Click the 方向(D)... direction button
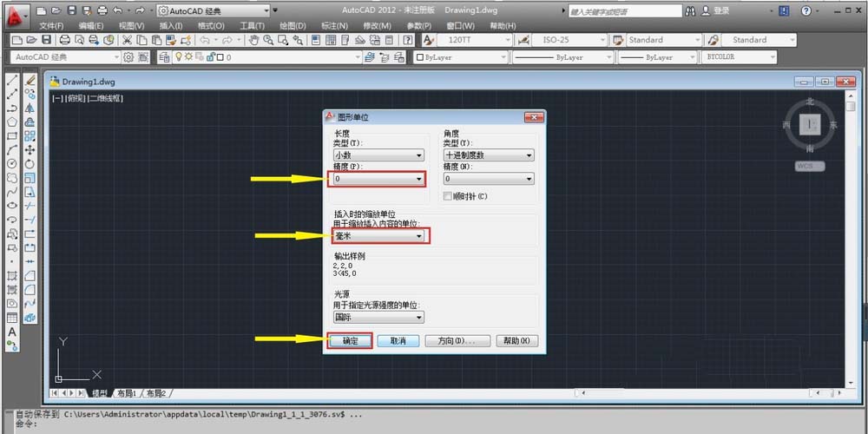The image size is (868, 434). (457, 341)
